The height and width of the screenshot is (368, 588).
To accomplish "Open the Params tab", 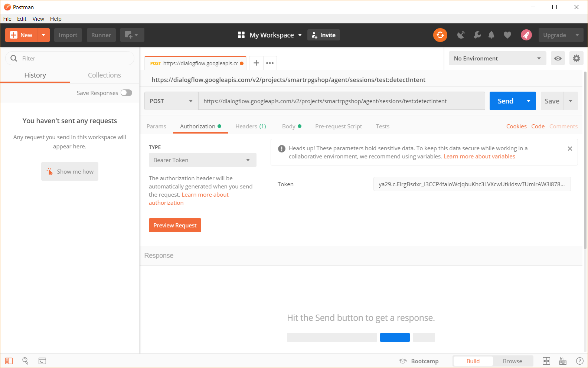I will click(x=156, y=126).
